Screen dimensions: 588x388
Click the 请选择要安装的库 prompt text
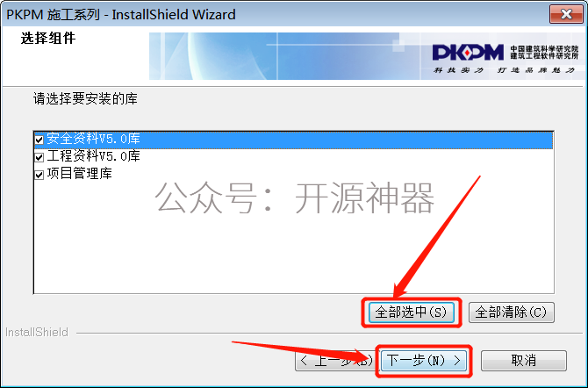click(x=85, y=98)
